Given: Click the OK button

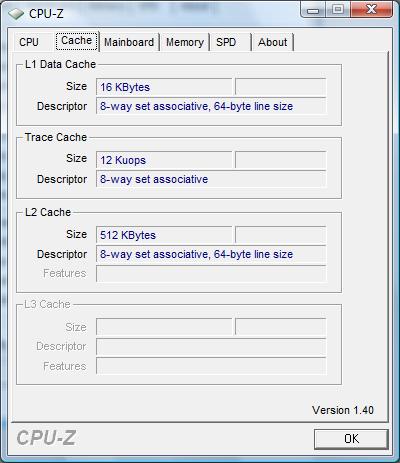Looking at the screenshot, I should [x=351, y=439].
